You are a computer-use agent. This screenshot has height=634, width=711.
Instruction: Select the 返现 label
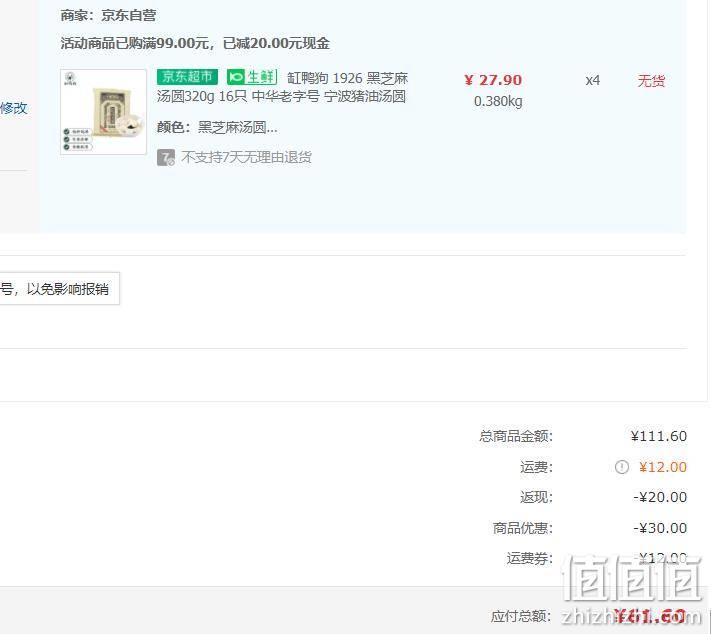tap(536, 497)
